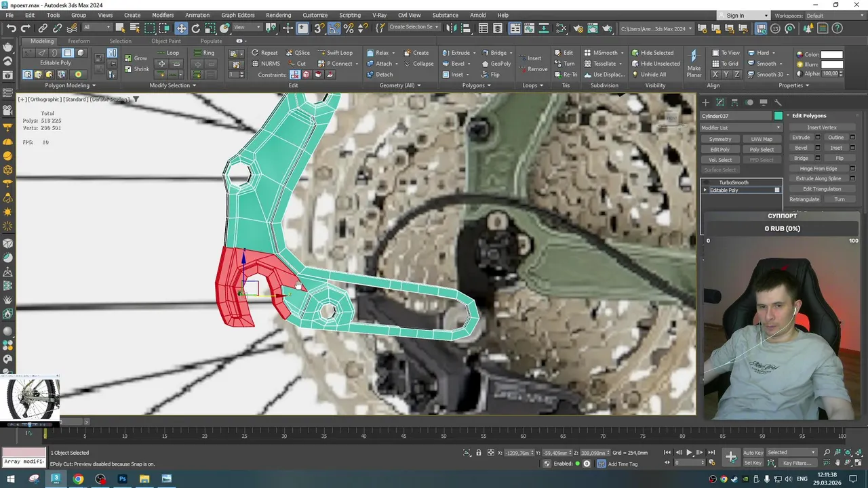Open the Modifier List dropdown
868x488 pixels.
tap(741, 127)
